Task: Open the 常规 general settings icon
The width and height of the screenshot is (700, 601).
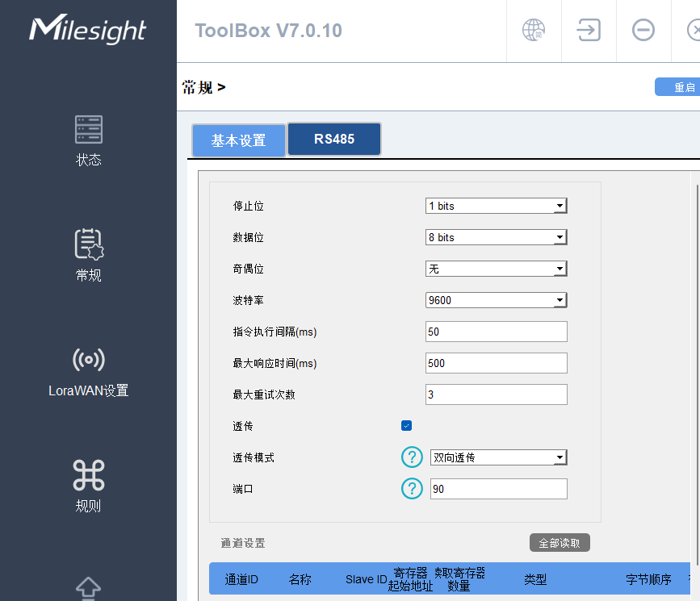Action: pos(89,244)
